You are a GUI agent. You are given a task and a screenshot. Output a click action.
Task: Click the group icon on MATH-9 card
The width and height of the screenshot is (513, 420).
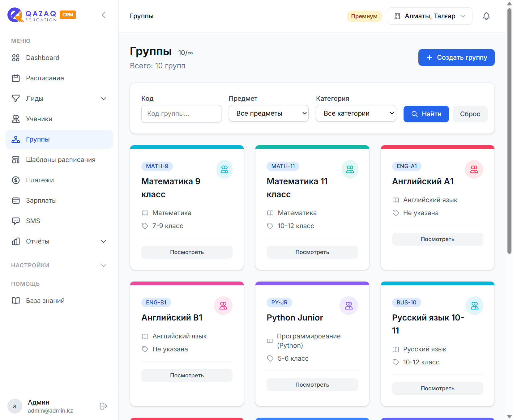[224, 169]
